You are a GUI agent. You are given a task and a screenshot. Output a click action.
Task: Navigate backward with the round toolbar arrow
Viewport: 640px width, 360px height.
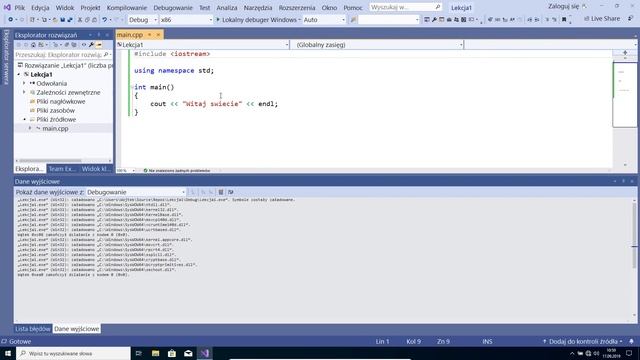(x=11, y=20)
